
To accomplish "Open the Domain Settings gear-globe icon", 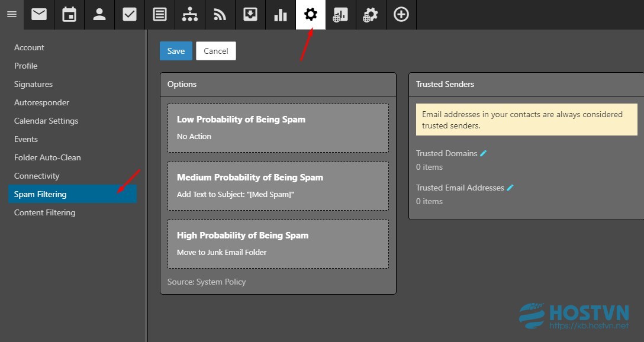I will coord(371,14).
